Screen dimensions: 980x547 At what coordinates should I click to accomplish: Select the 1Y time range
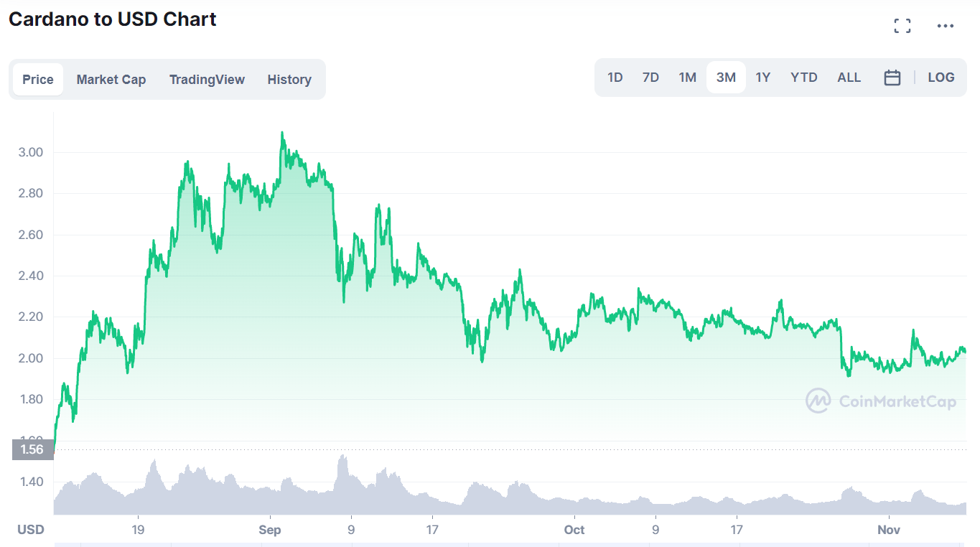point(762,78)
